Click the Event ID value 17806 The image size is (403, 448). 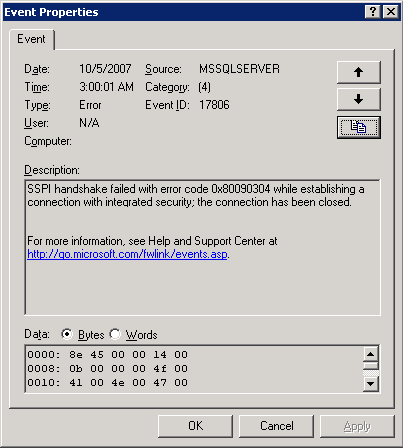(214, 105)
